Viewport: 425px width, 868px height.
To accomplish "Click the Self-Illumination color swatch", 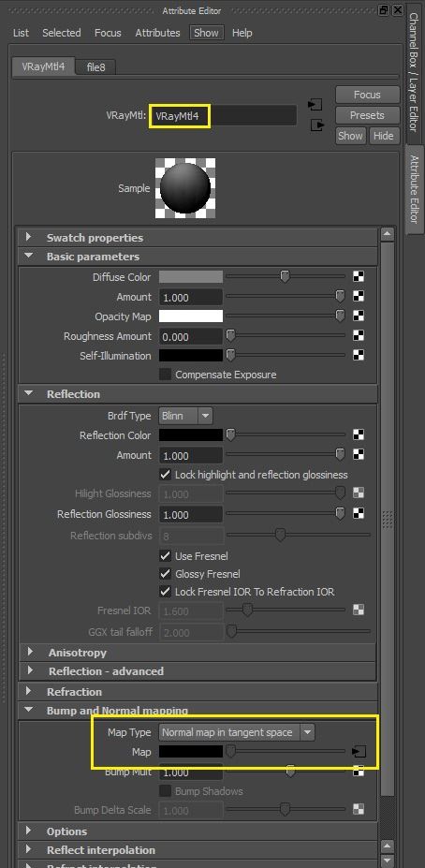I will point(191,356).
